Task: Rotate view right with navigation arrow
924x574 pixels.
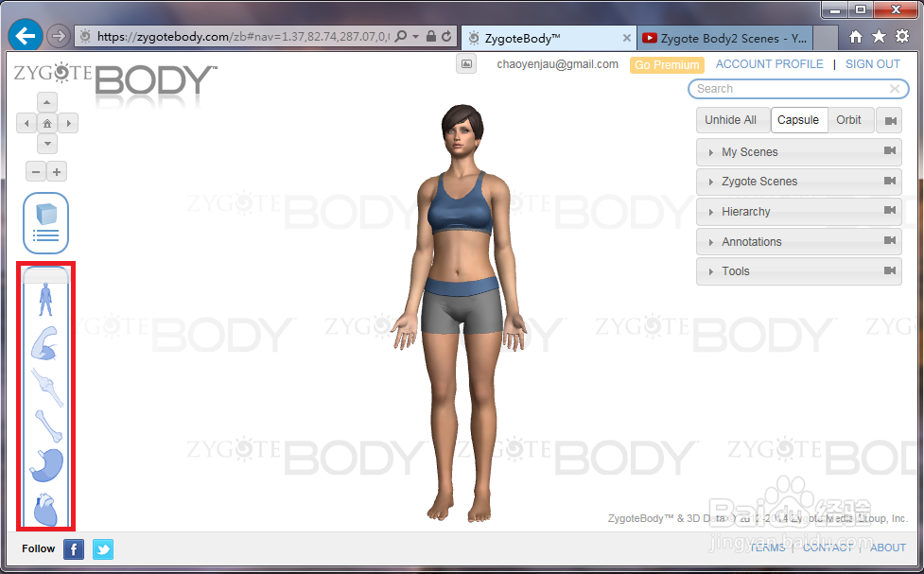Action: tap(68, 123)
